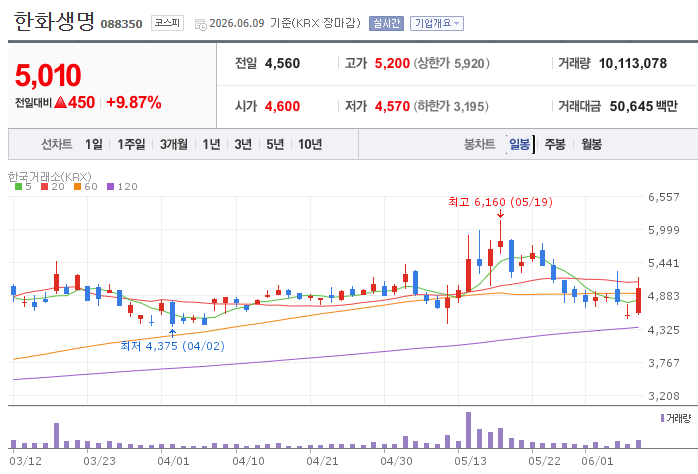This screenshot has height=474, width=698.
Task: Click the tallest volume bar near 05/13
Action: (x=468, y=430)
